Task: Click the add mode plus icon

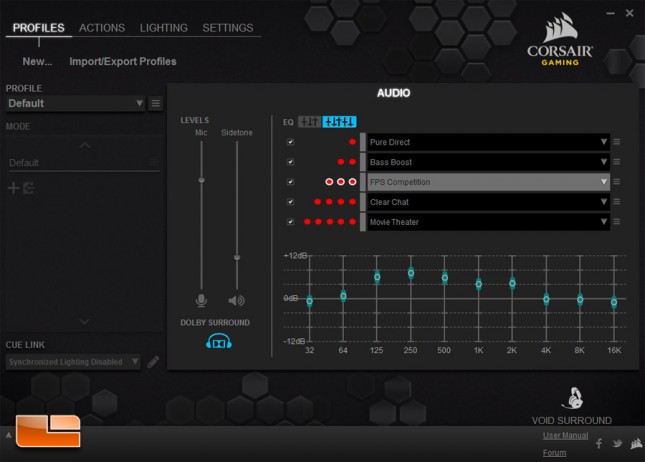Action: [14, 188]
